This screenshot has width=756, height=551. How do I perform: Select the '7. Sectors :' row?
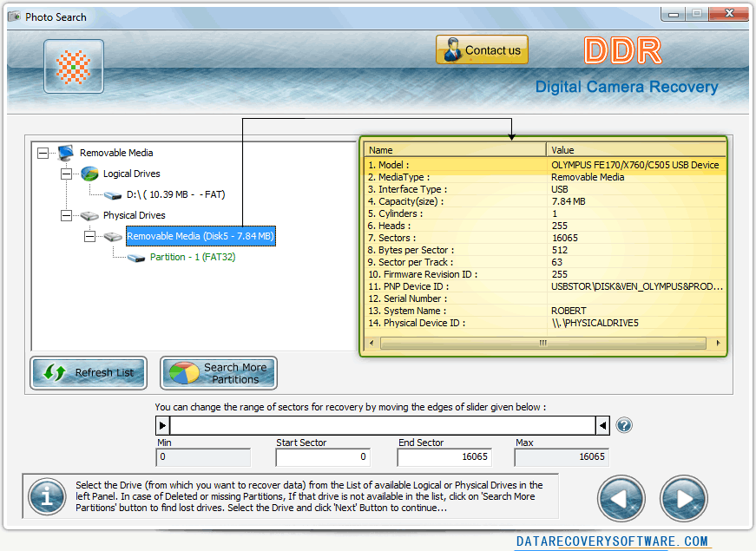(x=545, y=238)
